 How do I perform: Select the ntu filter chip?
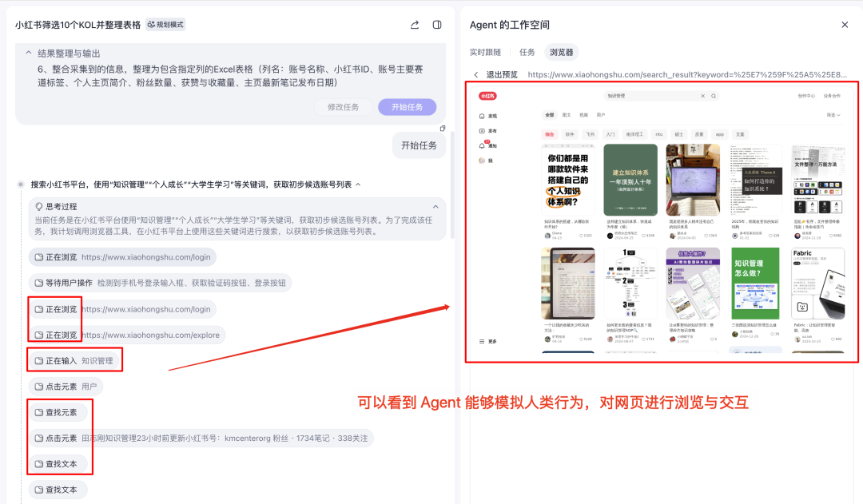(658, 134)
